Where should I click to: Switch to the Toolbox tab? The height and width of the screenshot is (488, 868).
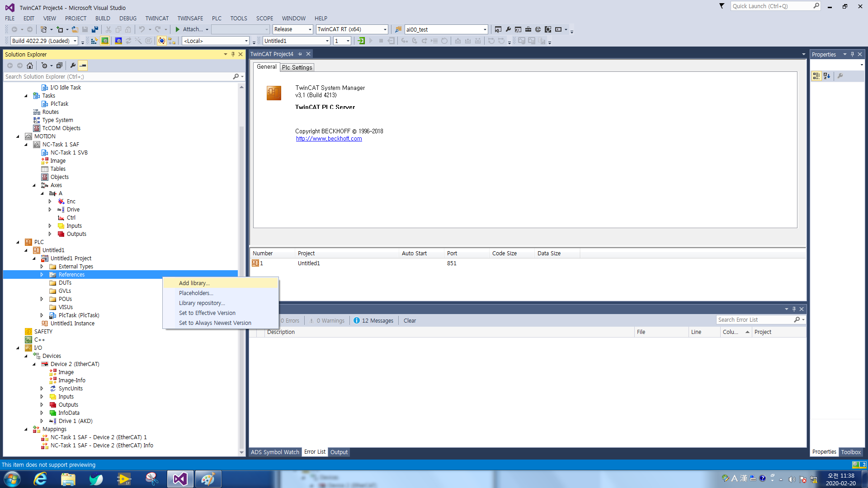tap(851, 452)
